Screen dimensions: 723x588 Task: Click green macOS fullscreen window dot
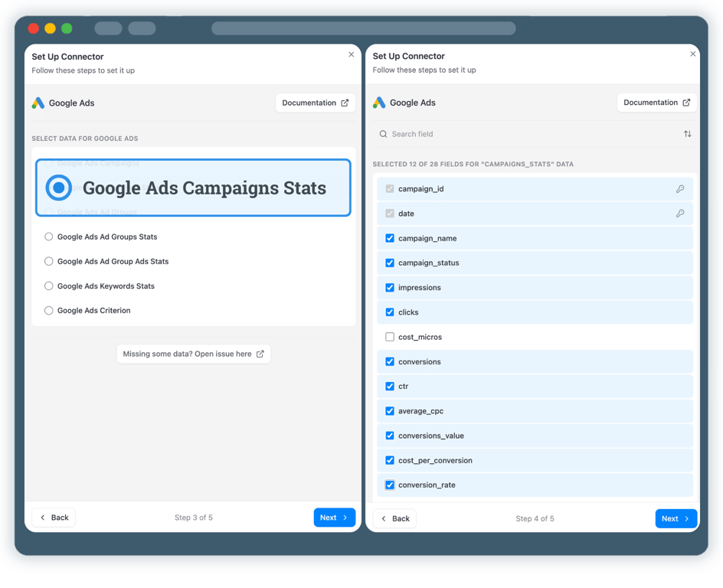pos(67,28)
